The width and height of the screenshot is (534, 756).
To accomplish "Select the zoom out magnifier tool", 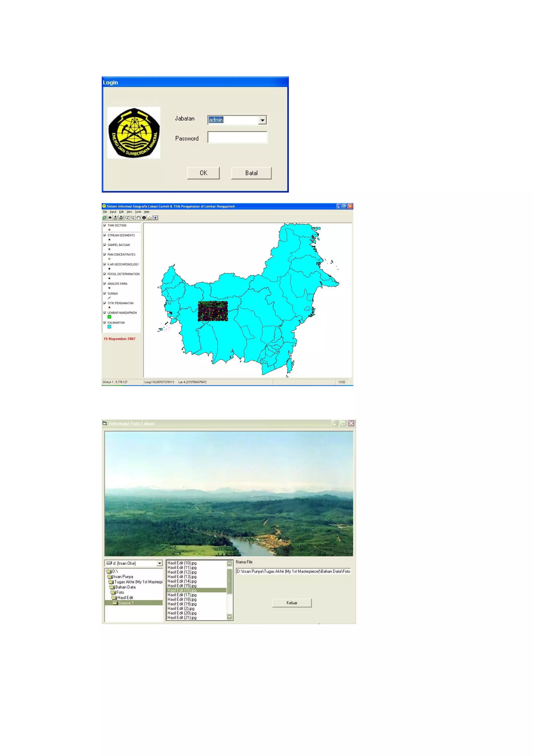I will point(133,218).
